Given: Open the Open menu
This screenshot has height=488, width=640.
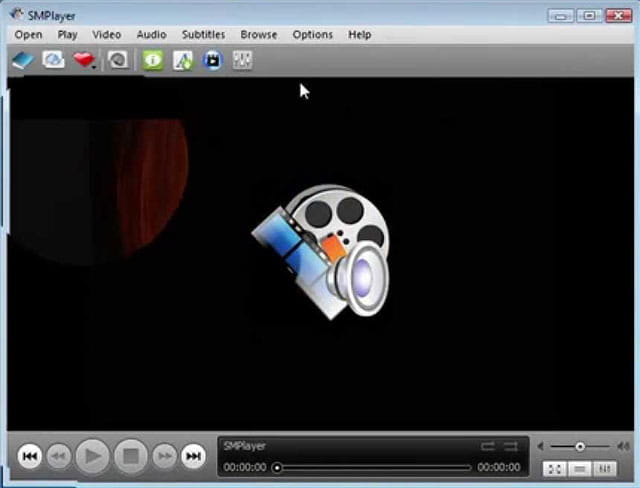Looking at the screenshot, I should 28,35.
